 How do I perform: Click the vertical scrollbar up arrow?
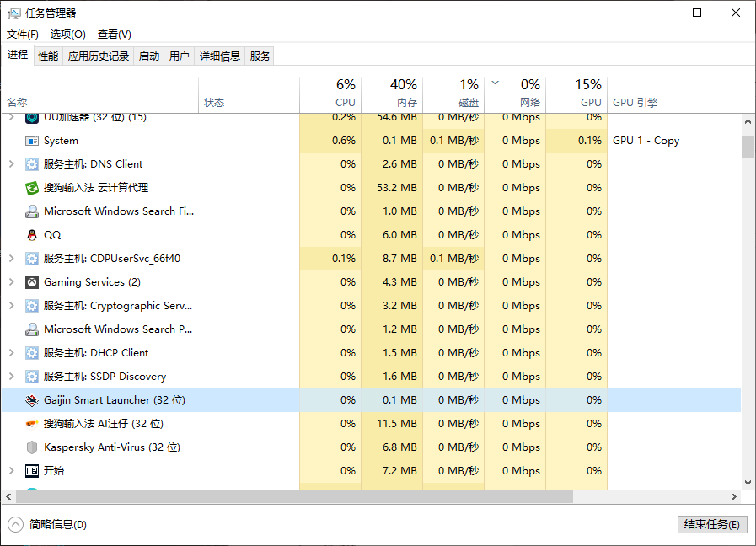(x=748, y=121)
